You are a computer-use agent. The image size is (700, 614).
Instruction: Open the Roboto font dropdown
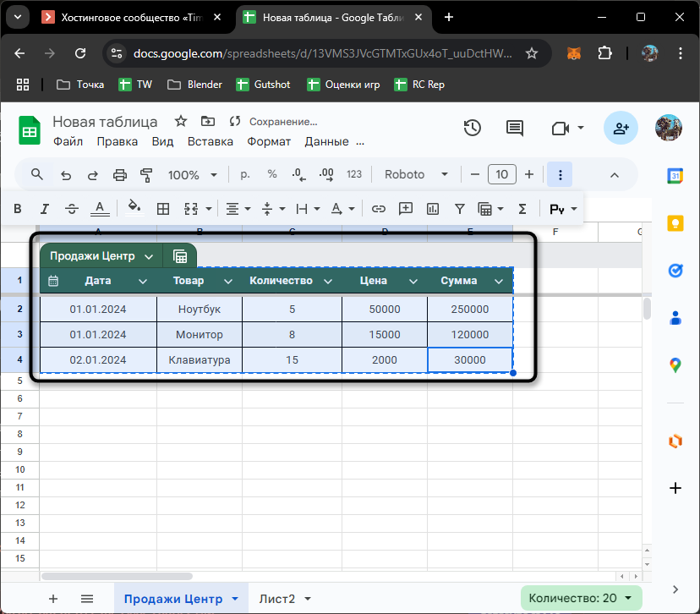pos(416,174)
